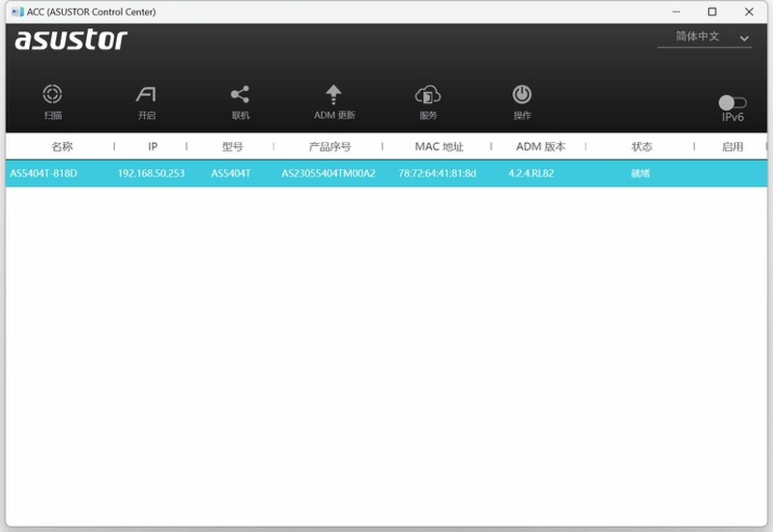Open the 服务 cloud services icon
The width and height of the screenshot is (773, 532).
[428, 94]
